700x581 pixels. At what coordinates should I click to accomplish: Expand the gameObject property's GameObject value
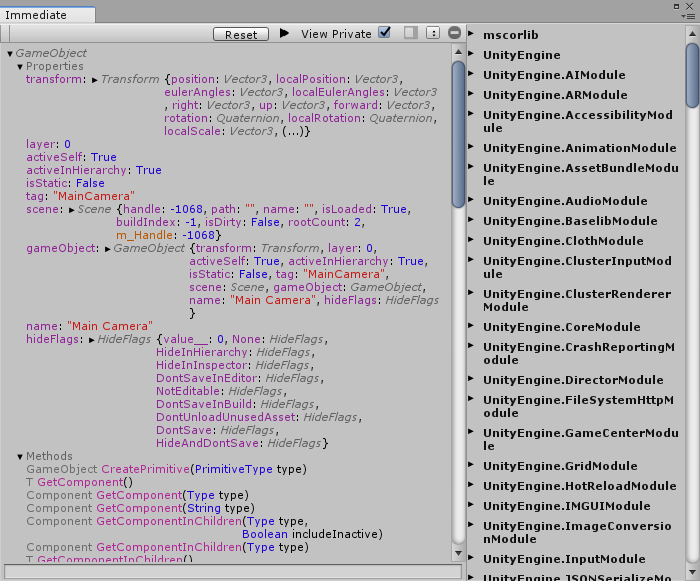coord(107,249)
